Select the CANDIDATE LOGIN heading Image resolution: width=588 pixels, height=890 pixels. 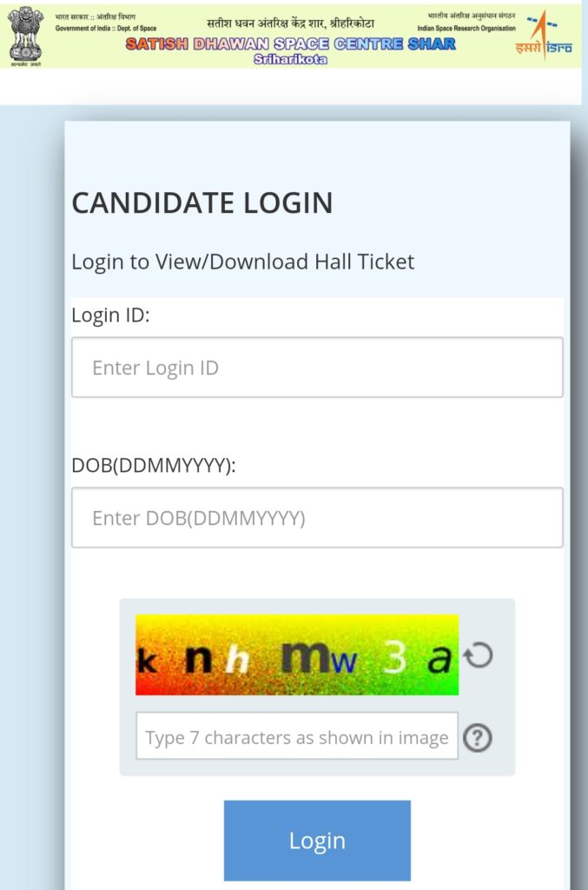tap(202, 203)
